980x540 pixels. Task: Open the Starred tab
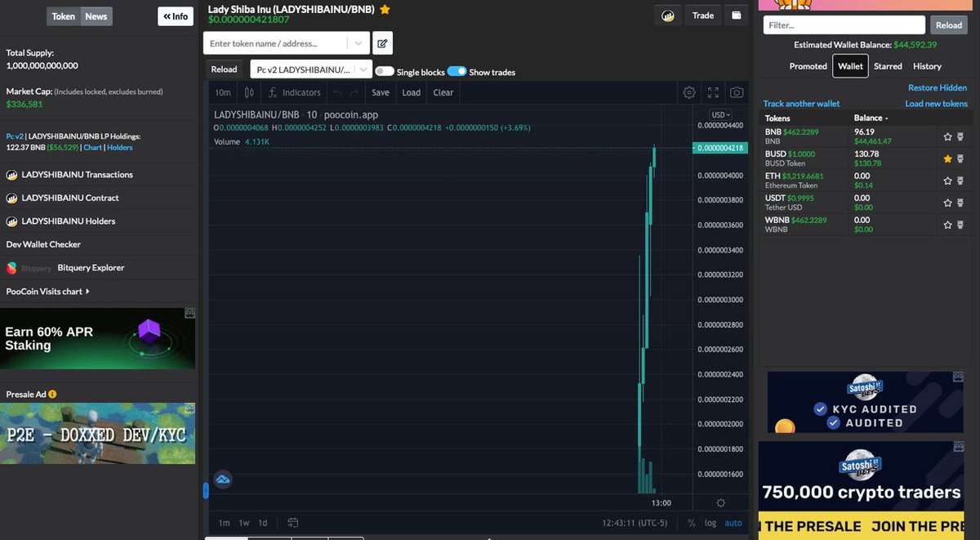888,66
